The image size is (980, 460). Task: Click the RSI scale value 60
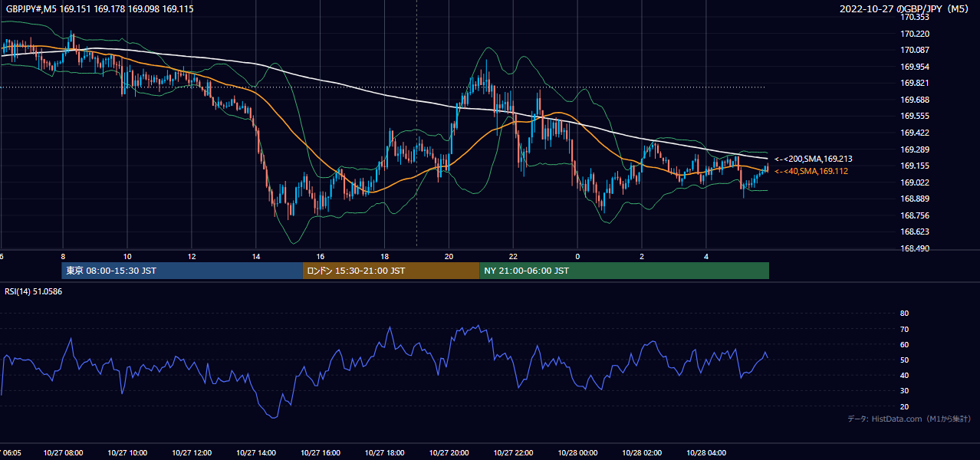pos(904,344)
